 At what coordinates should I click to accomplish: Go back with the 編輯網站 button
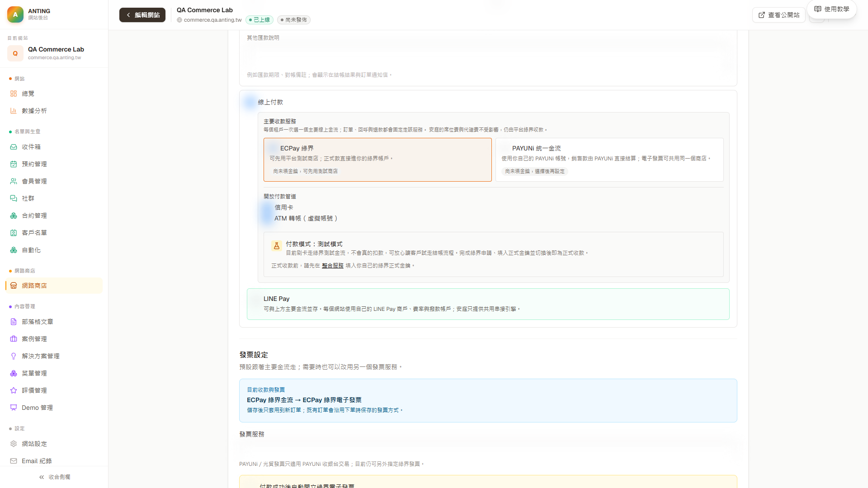tap(142, 15)
